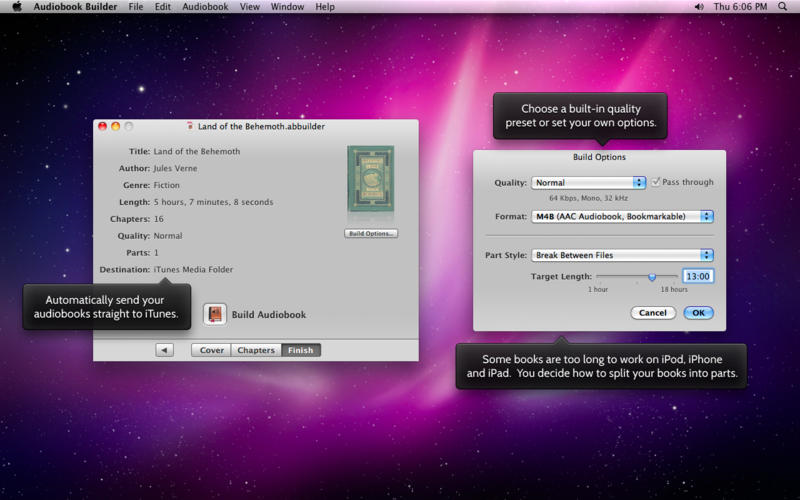
Task: Click the green book cover thumbnail
Action: click(370, 179)
